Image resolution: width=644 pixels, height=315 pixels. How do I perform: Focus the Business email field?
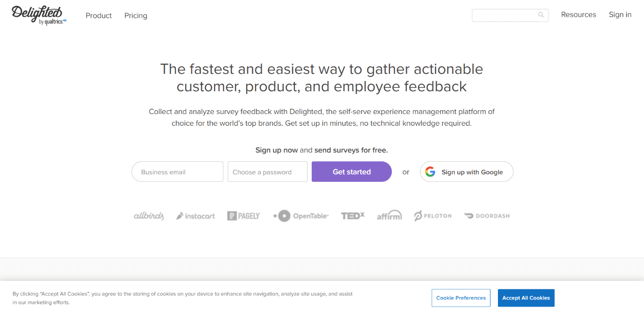[x=177, y=172]
